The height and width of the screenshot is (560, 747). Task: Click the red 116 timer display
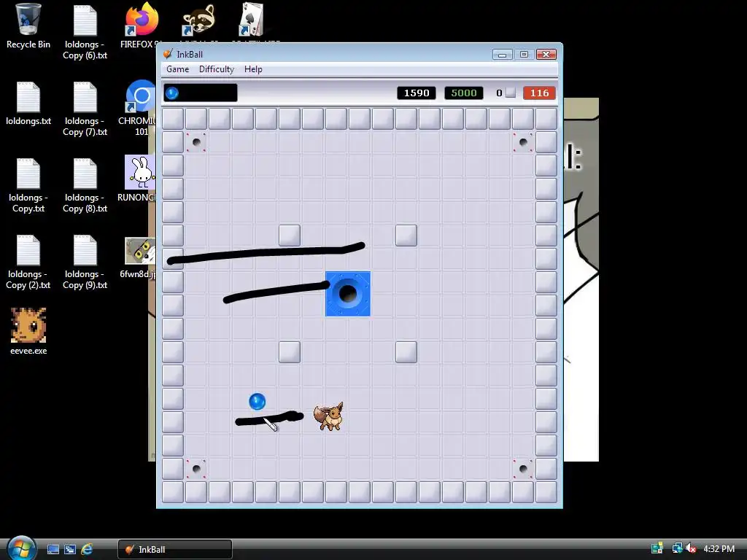[539, 93]
